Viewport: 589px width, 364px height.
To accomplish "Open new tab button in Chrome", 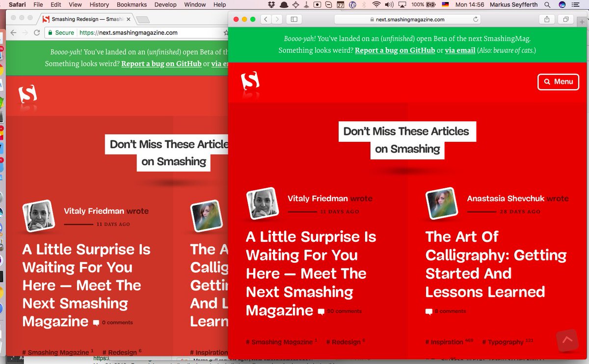I will (x=143, y=20).
